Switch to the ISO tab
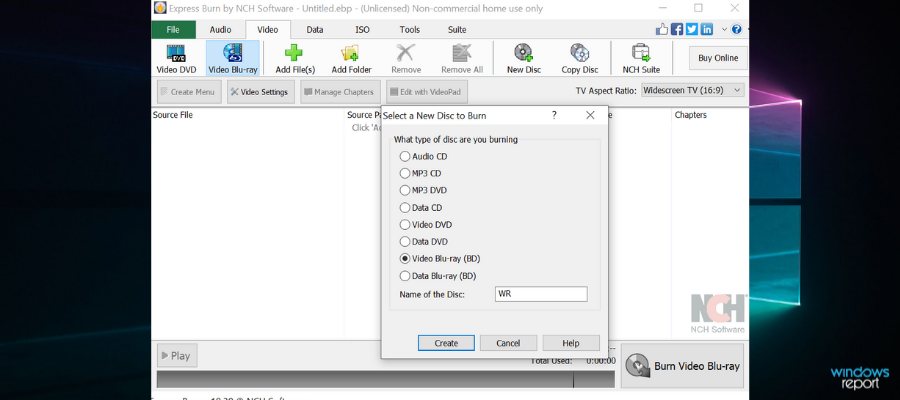Image resolution: width=900 pixels, height=400 pixels. [362, 30]
